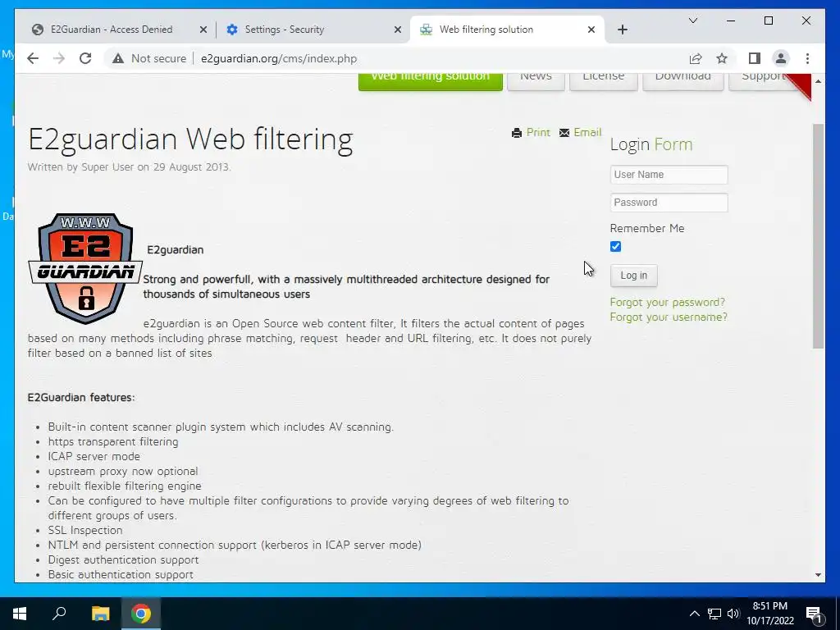Click the Written by Super User line

point(129,167)
